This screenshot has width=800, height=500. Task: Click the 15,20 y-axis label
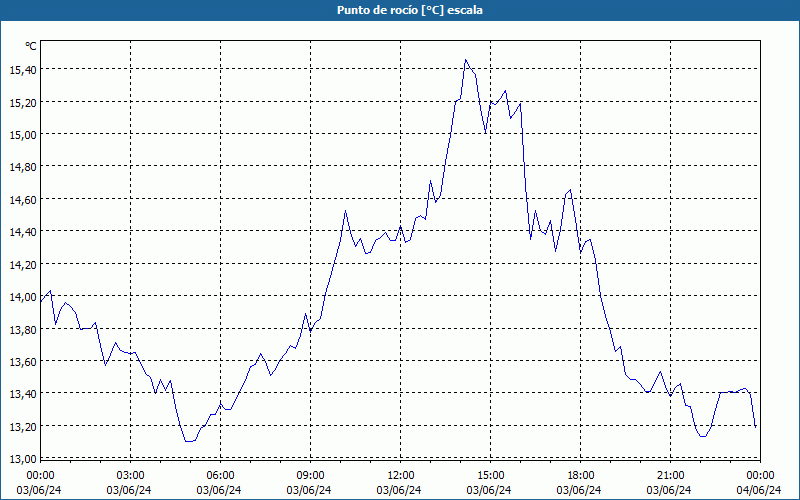pyautogui.click(x=23, y=102)
